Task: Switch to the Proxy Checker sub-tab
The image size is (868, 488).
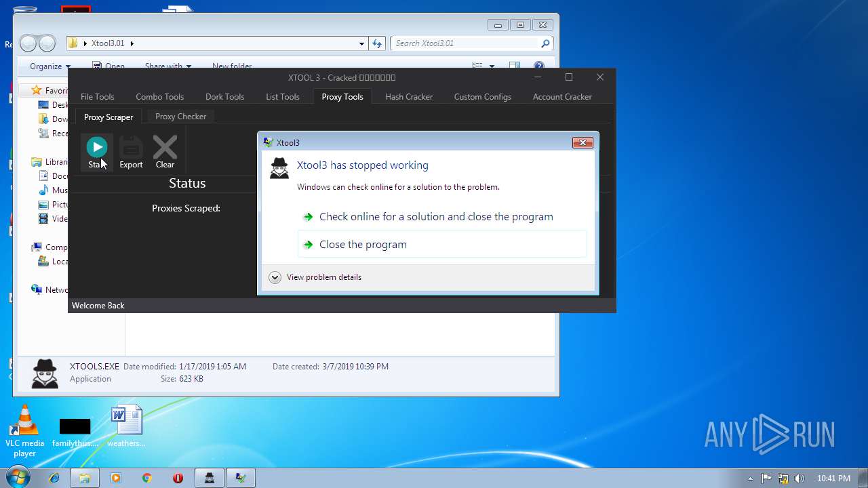Action: 180,117
